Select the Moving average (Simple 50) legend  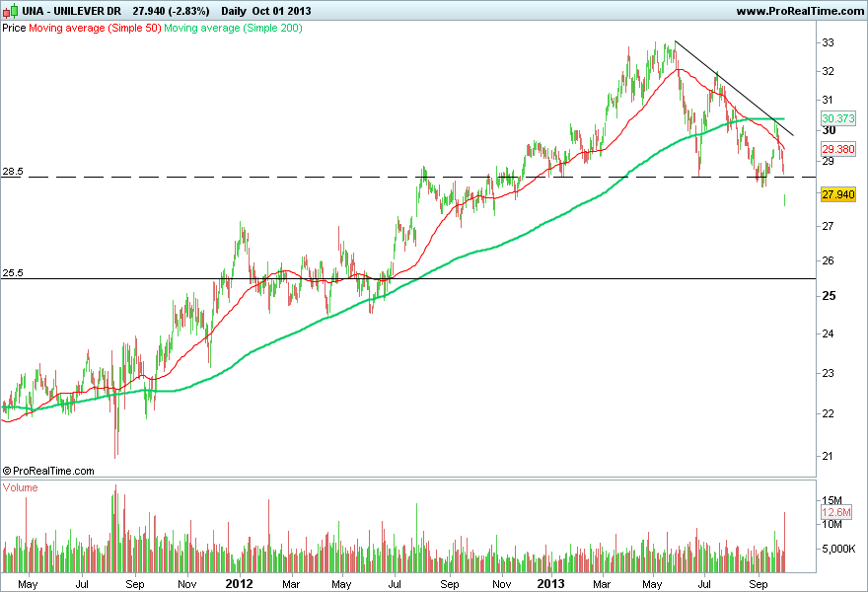[x=95, y=28]
